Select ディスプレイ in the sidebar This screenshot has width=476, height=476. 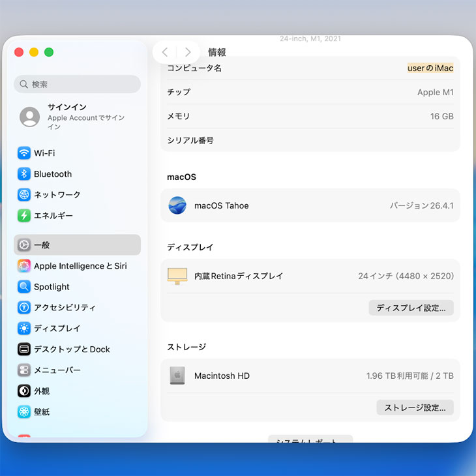57,329
